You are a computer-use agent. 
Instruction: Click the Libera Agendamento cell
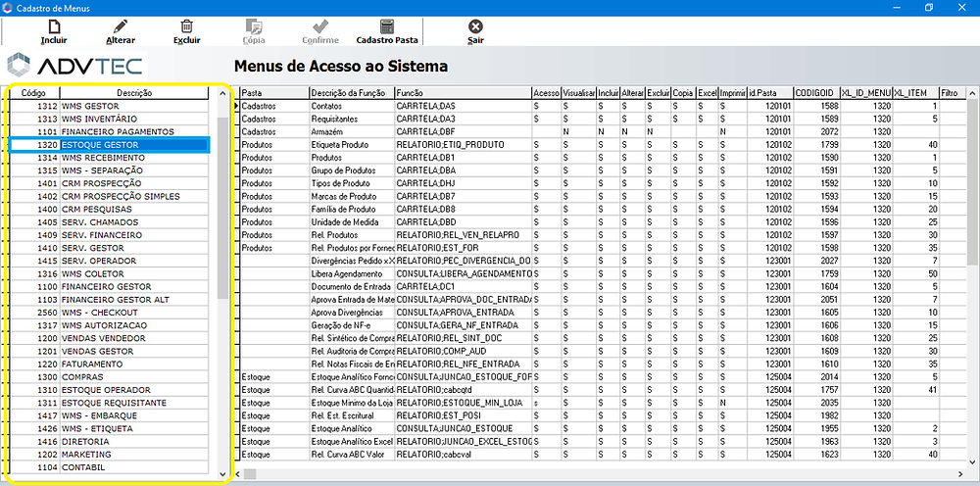pos(352,273)
